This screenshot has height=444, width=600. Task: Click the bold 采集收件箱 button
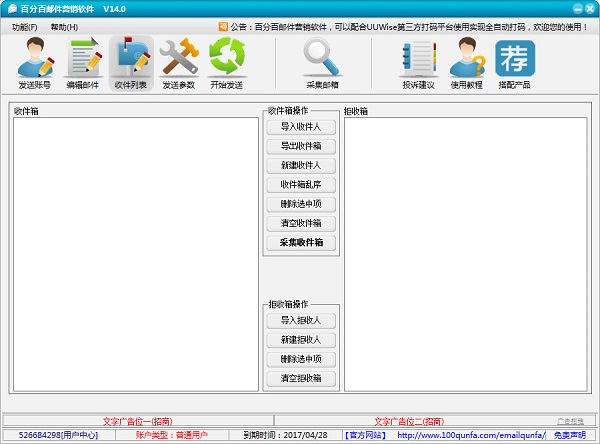[301, 243]
